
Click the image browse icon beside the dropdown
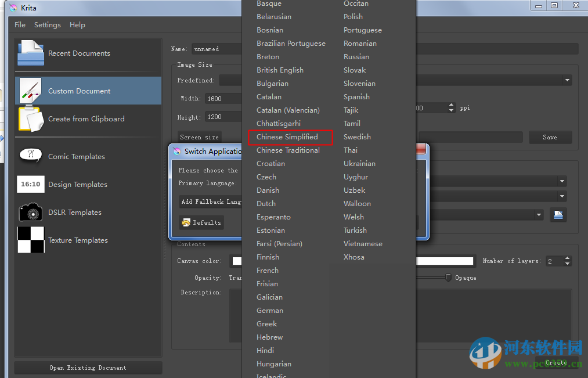[x=558, y=215]
